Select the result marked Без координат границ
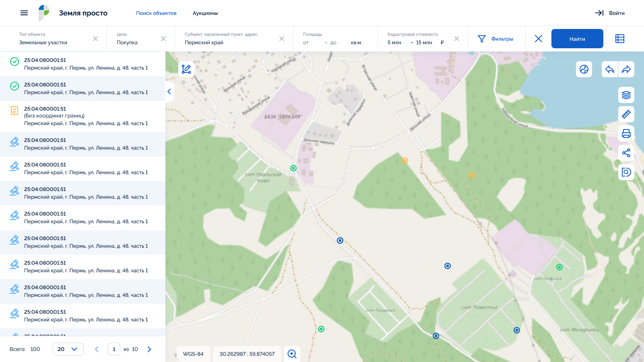This screenshot has height=362, width=644. coord(83,116)
